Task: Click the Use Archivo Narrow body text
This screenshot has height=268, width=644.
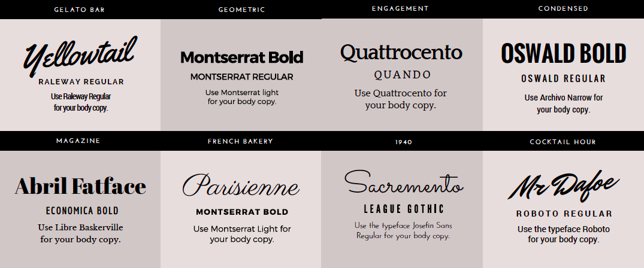Action: (x=564, y=103)
